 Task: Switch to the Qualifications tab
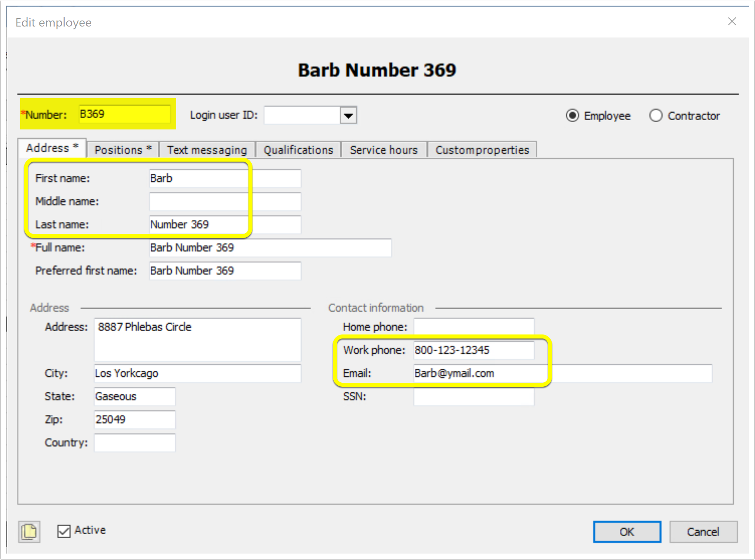point(298,150)
